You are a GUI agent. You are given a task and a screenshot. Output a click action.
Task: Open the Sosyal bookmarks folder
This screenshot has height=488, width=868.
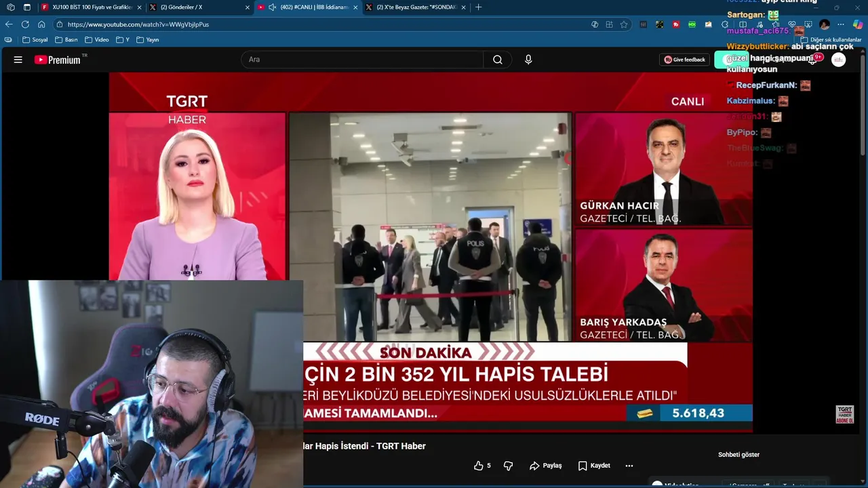pos(35,40)
